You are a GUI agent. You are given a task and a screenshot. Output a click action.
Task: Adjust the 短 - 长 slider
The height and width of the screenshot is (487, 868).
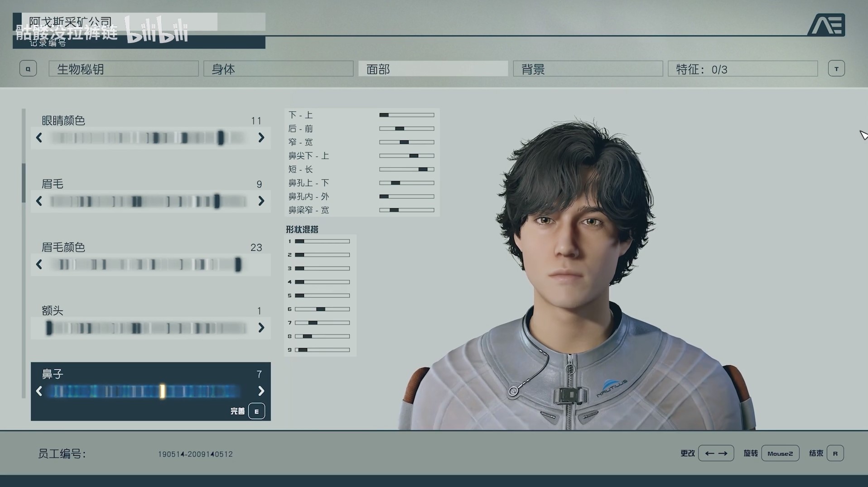(407, 169)
